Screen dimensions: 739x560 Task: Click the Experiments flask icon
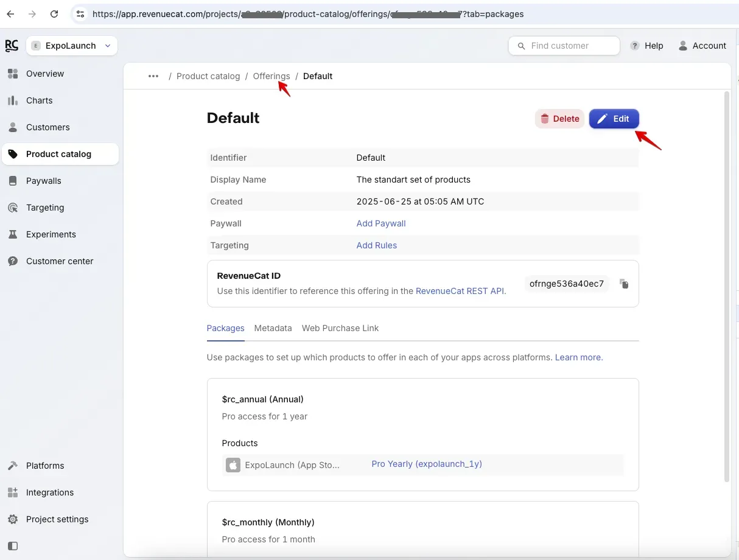tap(13, 234)
